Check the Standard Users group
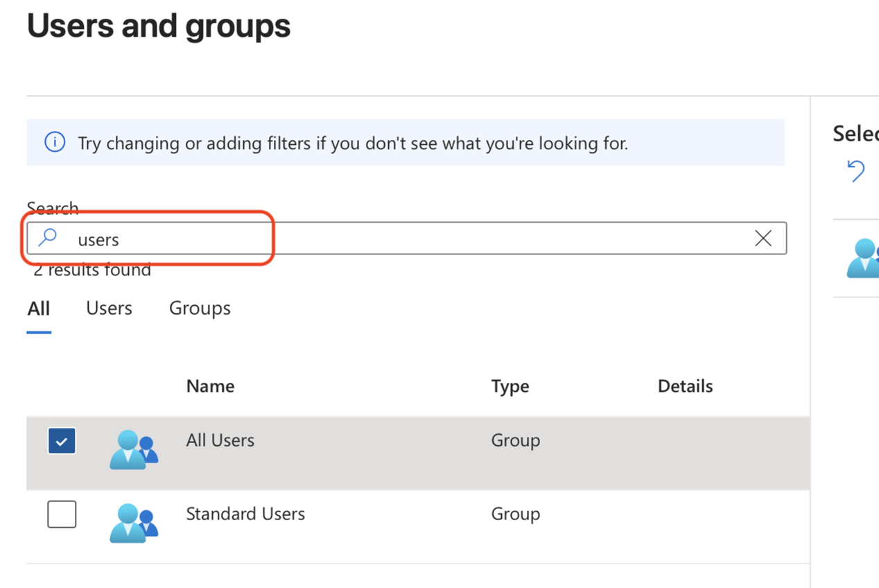This screenshot has width=879, height=588. (x=62, y=514)
